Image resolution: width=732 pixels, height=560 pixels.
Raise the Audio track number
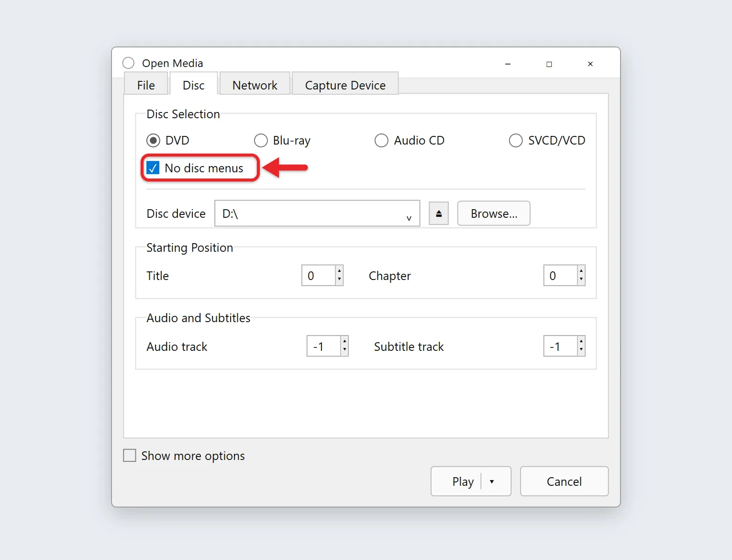pyautogui.click(x=344, y=341)
